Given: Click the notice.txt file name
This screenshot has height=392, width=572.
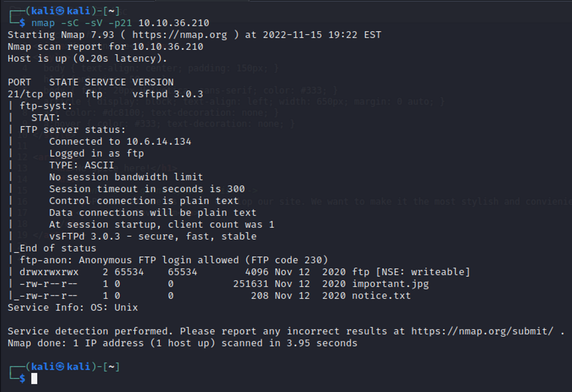Looking at the screenshot, I should [x=381, y=296].
